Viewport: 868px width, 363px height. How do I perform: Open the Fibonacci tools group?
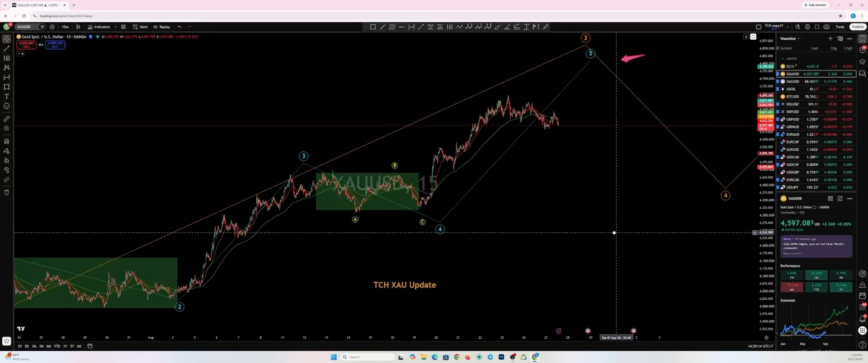click(x=6, y=58)
